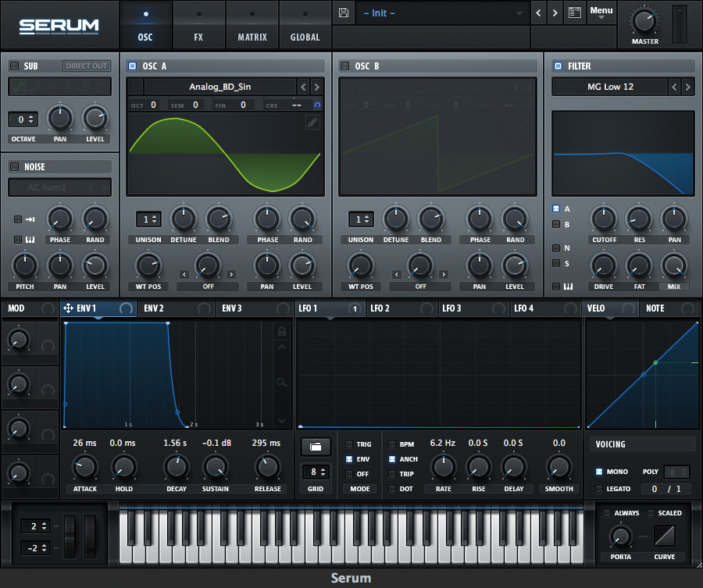Viewport: 703px width, 588px height.
Task: Click OSC B warp mode next arrow
Action: (444, 274)
